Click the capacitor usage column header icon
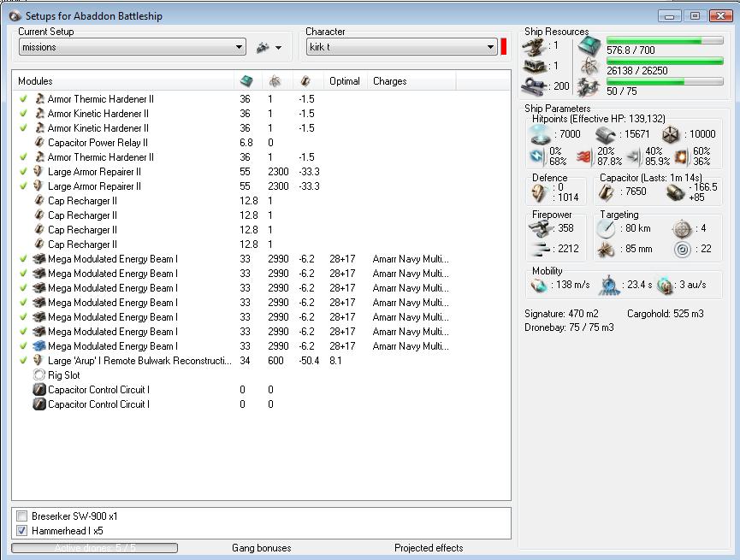Image resolution: width=740 pixels, height=560 pixels. click(x=305, y=81)
